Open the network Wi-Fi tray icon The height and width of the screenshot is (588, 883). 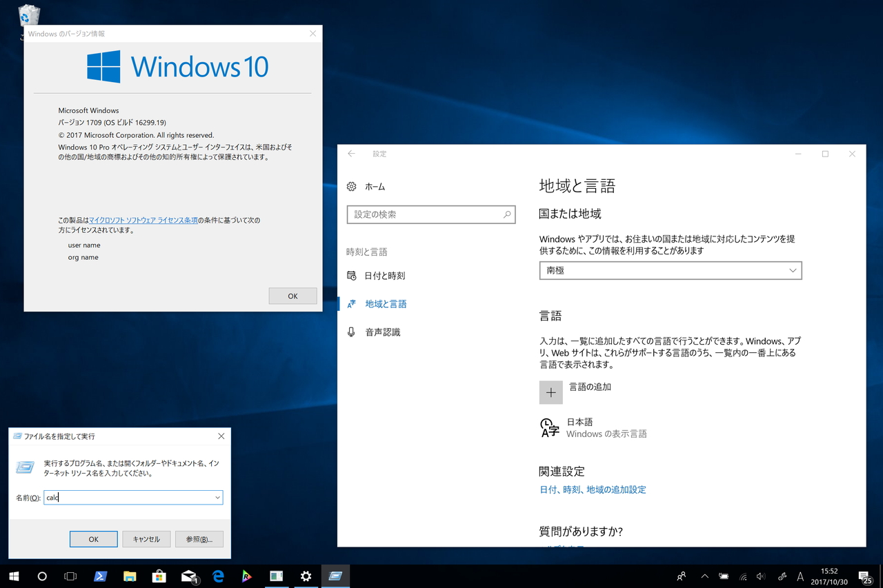pos(743,576)
